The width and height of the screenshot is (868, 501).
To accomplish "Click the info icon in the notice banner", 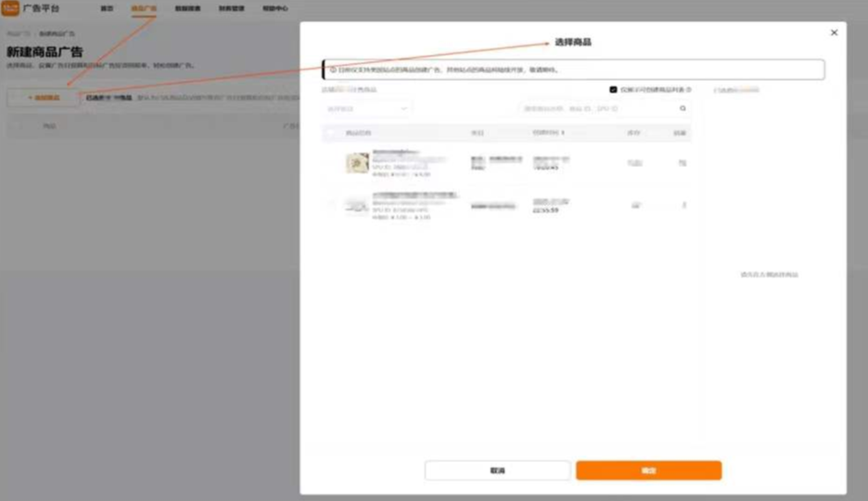I will 333,70.
